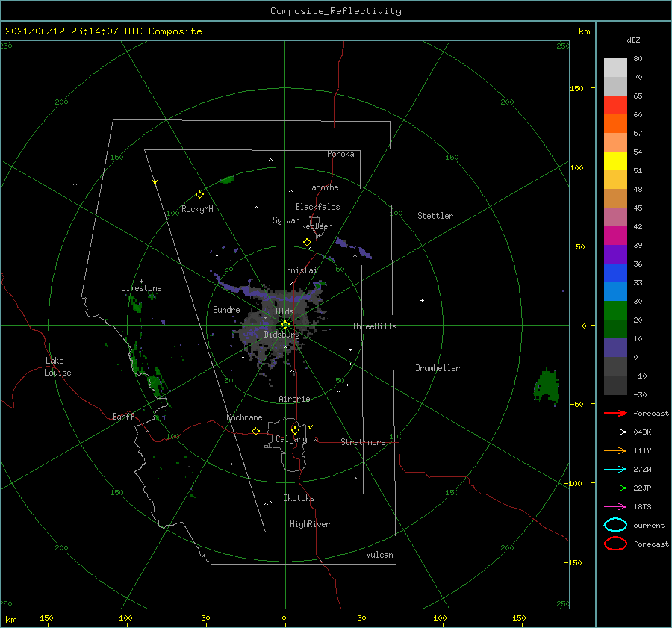Click the green echo patch north of RockyMH
672x628 pixels.
click(x=227, y=180)
